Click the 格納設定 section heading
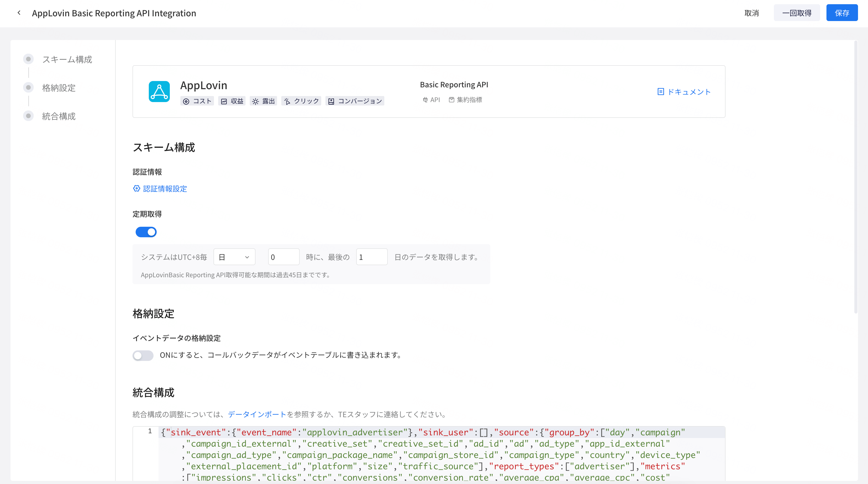 coord(153,314)
